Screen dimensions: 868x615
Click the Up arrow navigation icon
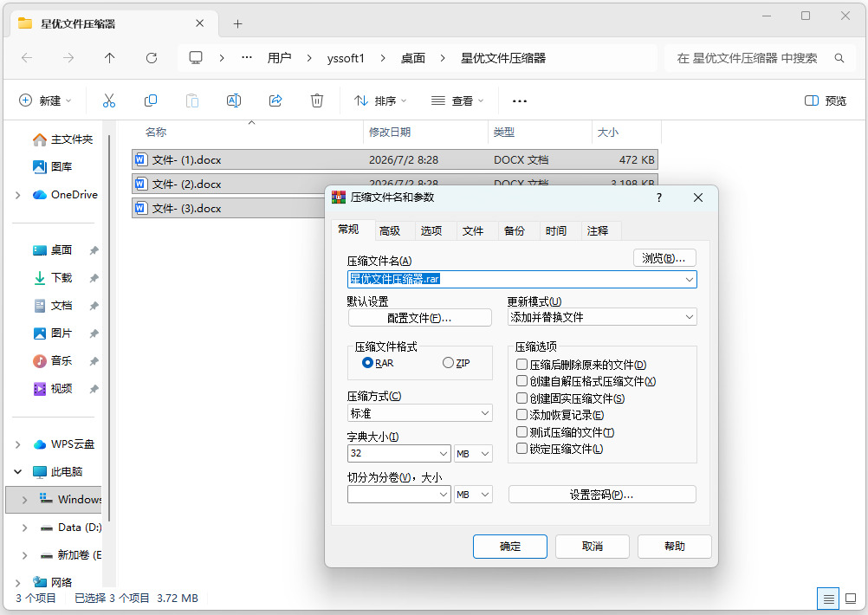tap(110, 58)
